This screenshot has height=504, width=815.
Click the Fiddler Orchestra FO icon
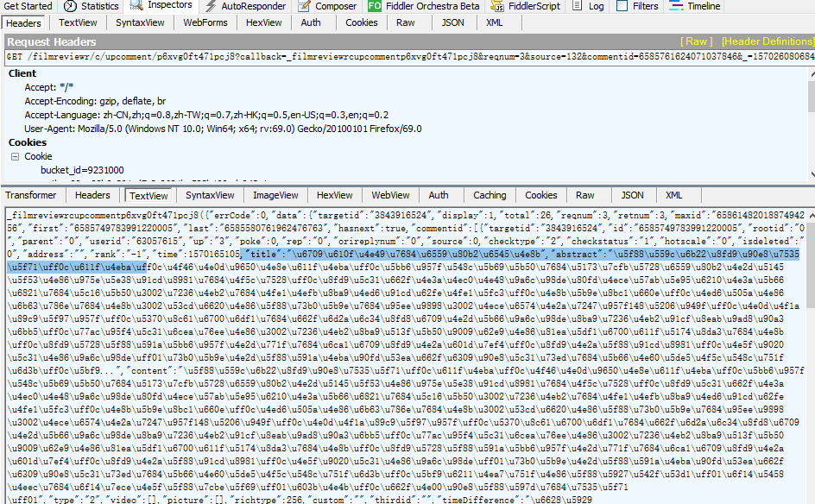(x=375, y=6)
